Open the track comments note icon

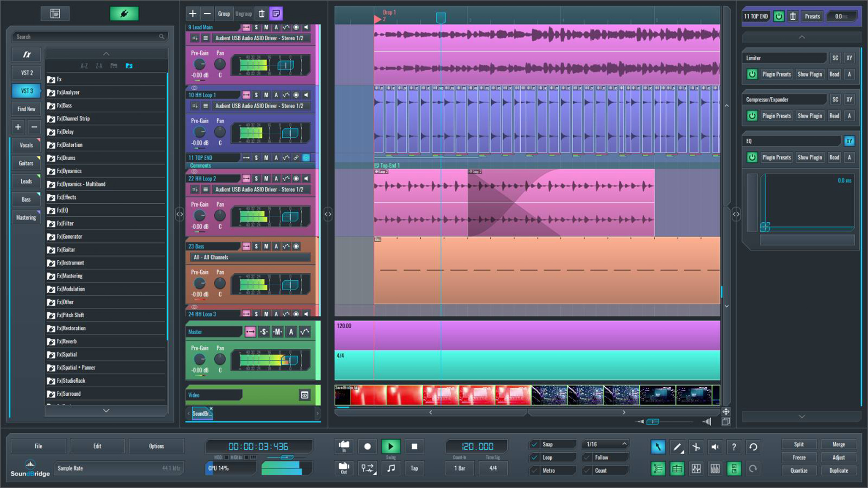tap(276, 14)
